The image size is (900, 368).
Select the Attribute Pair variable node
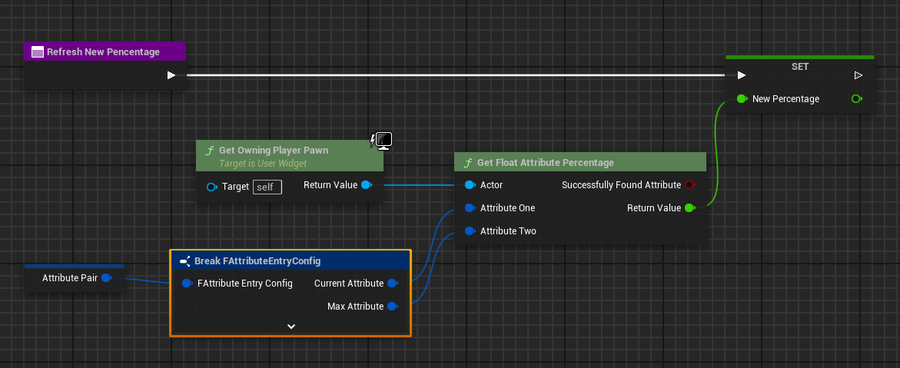point(75,278)
